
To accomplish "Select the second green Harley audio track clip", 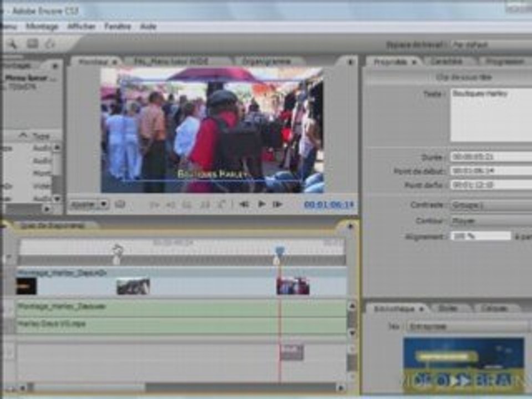I will [x=182, y=325].
